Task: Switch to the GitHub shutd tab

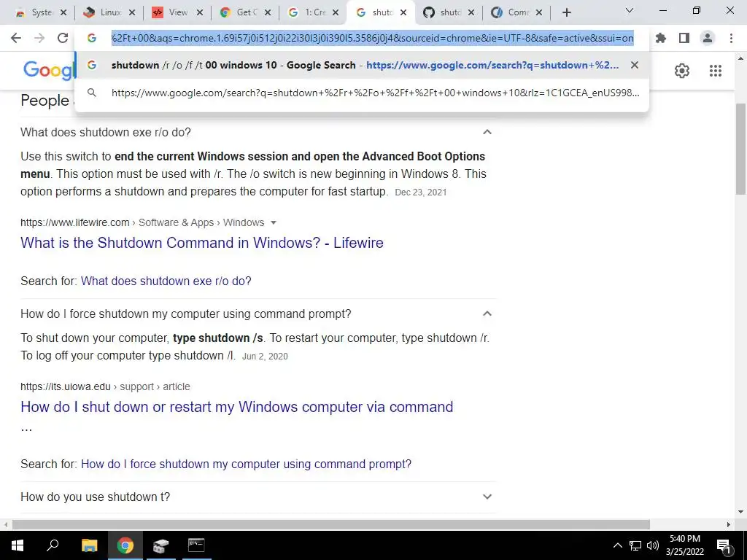Action: pos(449,12)
